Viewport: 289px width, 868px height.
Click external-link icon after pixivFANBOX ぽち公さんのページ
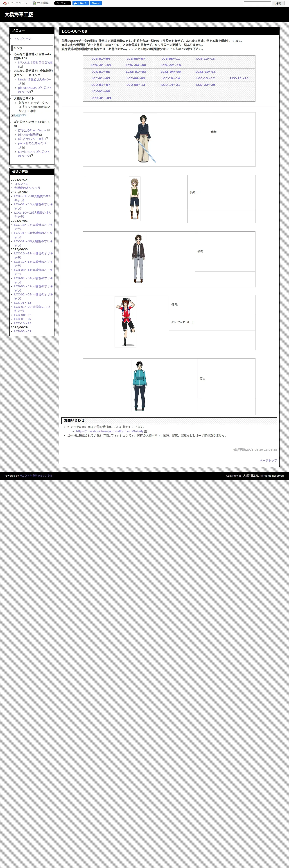(32, 92)
